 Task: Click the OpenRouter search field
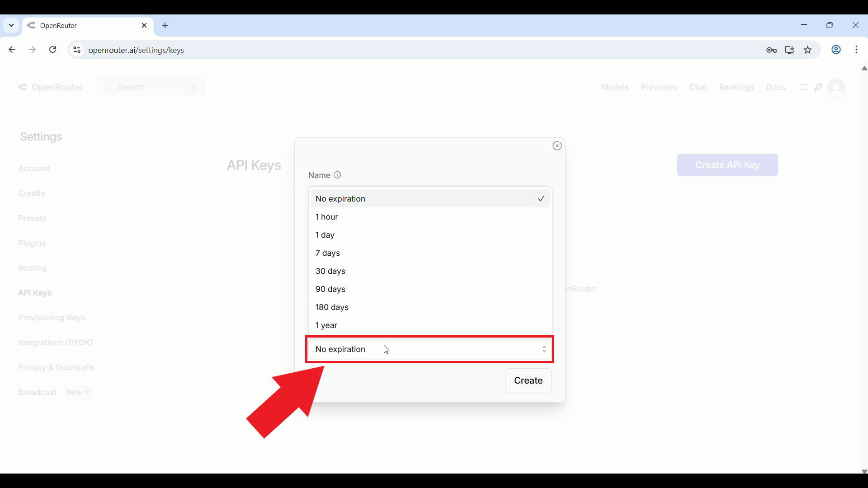click(151, 87)
